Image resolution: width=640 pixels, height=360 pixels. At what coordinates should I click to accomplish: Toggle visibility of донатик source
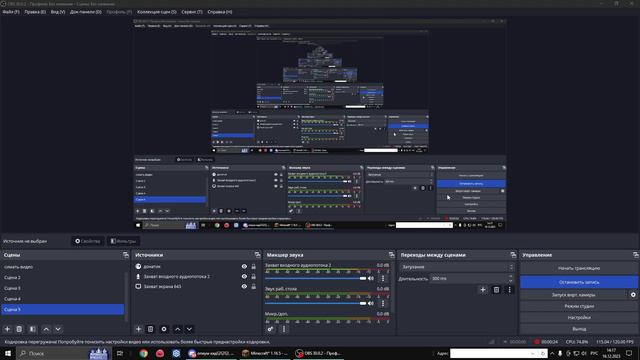[x=244, y=267]
